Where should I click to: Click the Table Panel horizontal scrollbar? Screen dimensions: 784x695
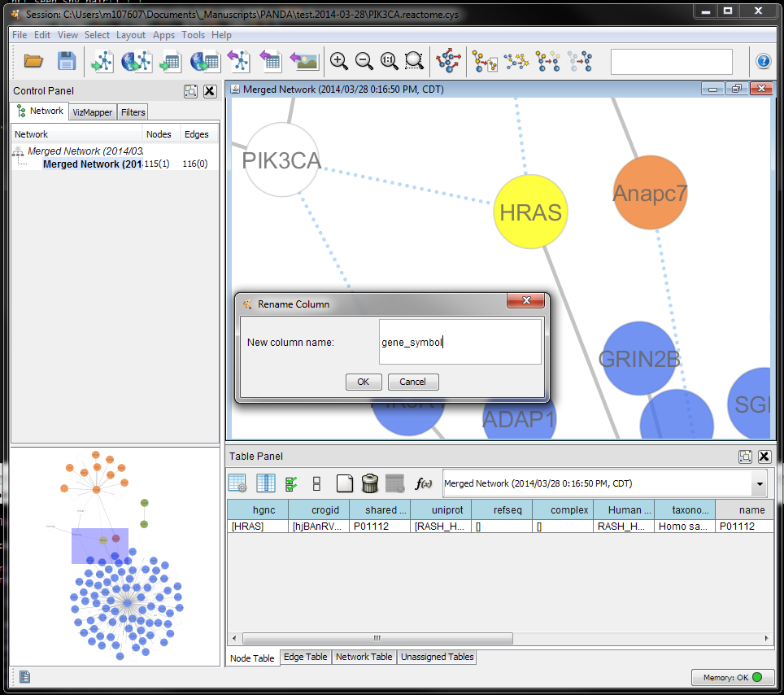tap(374, 638)
